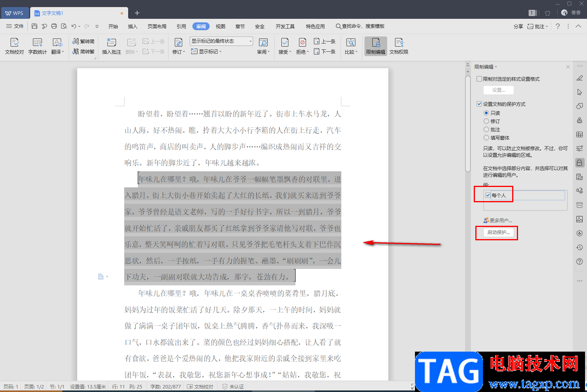
Task: Open the lock restriction sidebar icon
Action: click(x=580, y=163)
